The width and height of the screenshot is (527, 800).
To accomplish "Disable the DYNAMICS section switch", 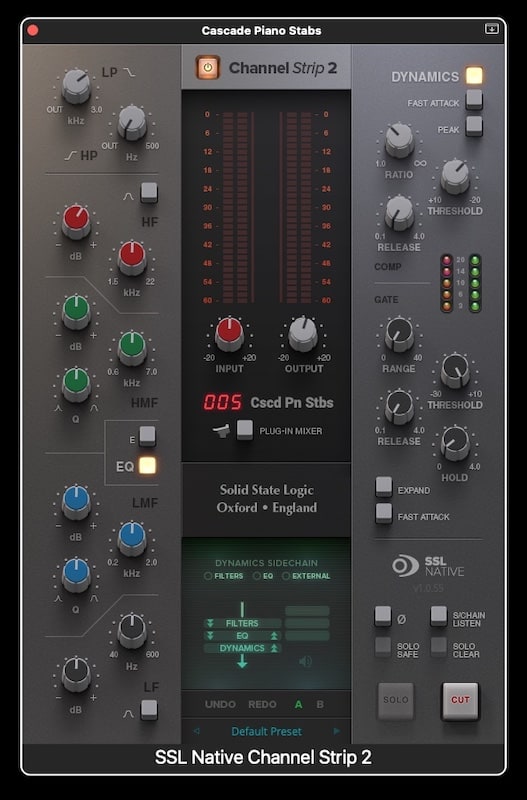I will (474, 75).
